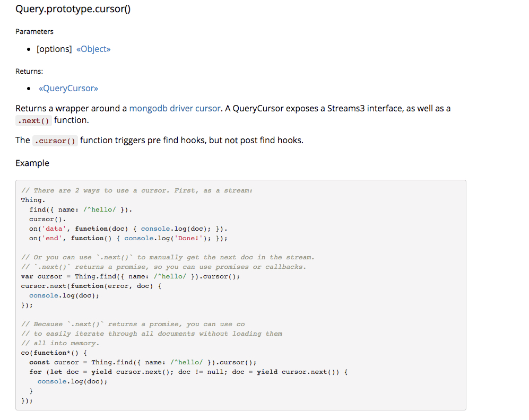The height and width of the screenshot is (420, 529).
Task: Click the Returns: section label
Action: 29,71
